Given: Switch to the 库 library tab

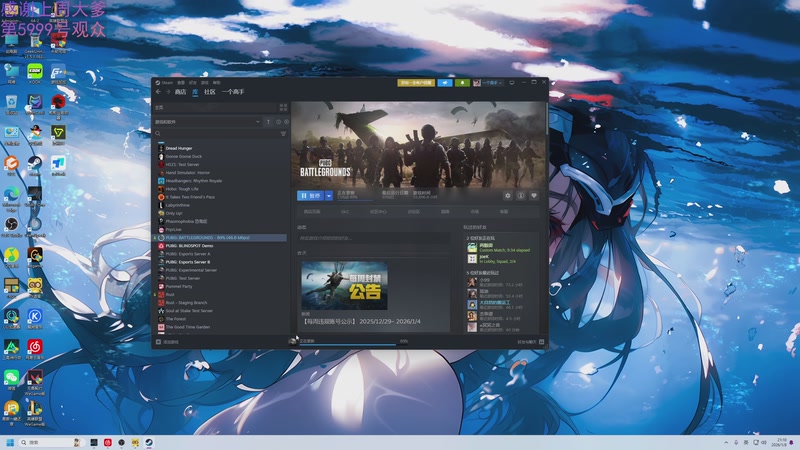Looking at the screenshot, I should pos(195,92).
